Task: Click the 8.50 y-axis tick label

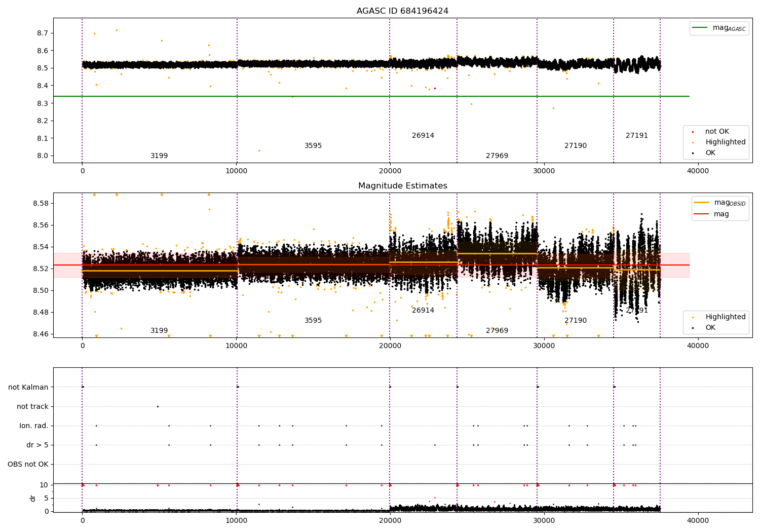Action: click(x=41, y=291)
